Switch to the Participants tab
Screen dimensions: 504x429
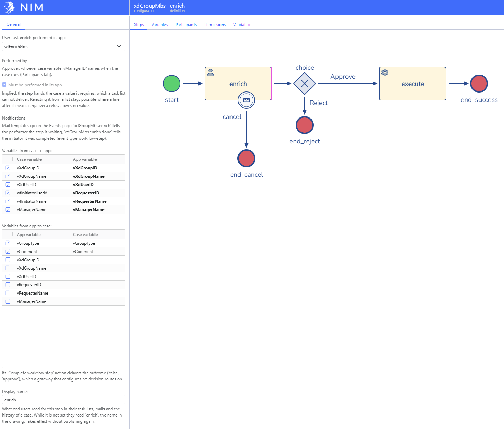[x=186, y=25]
